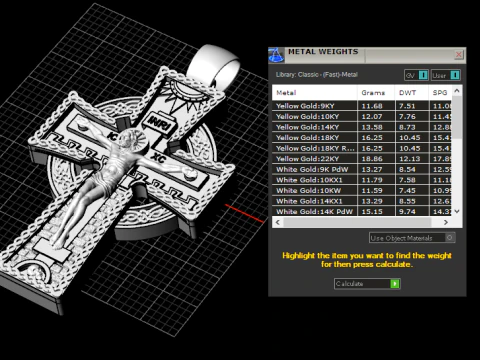480x360 pixels.
Task: Select the White Gold:10KW row
Action: (x=362, y=190)
